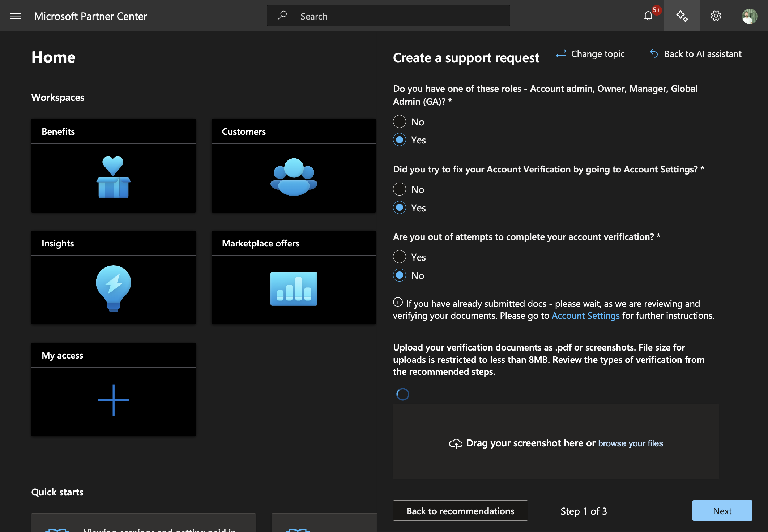Click the Insights lightbulb icon
The image size is (768, 532).
(x=113, y=288)
